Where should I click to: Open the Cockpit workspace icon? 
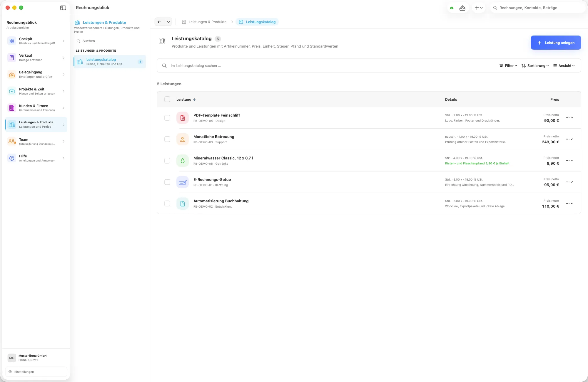pyautogui.click(x=12, y=41)
